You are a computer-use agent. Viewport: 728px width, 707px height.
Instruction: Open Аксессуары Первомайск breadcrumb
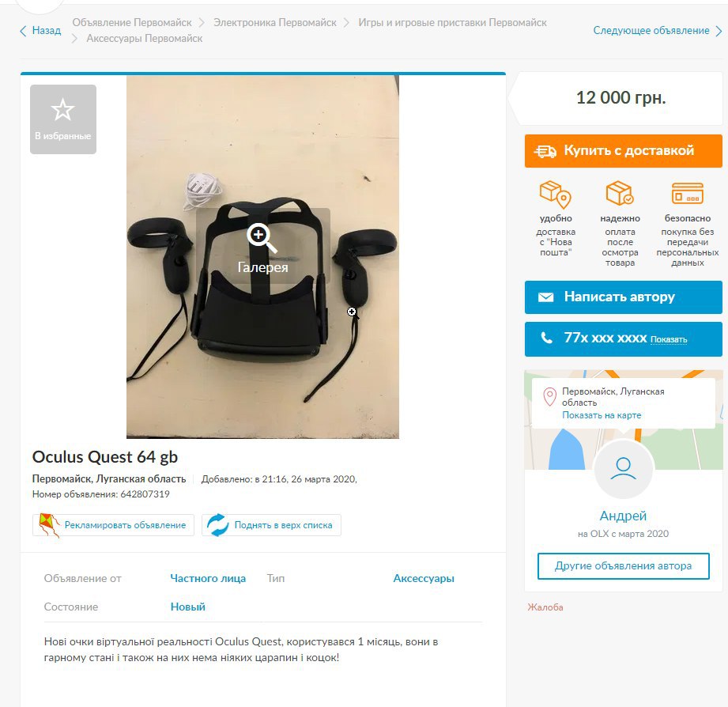click(145, 39)
